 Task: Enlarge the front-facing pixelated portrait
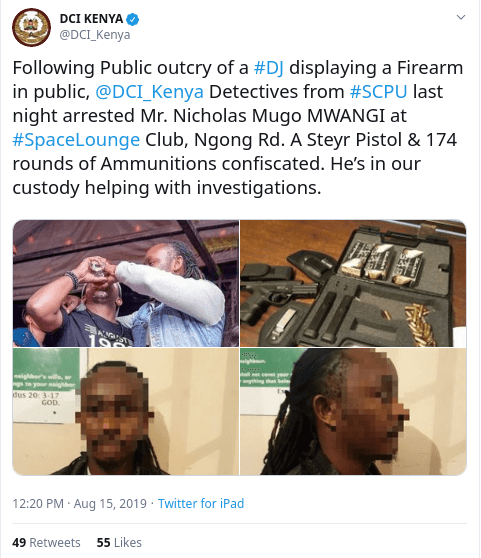126,411
